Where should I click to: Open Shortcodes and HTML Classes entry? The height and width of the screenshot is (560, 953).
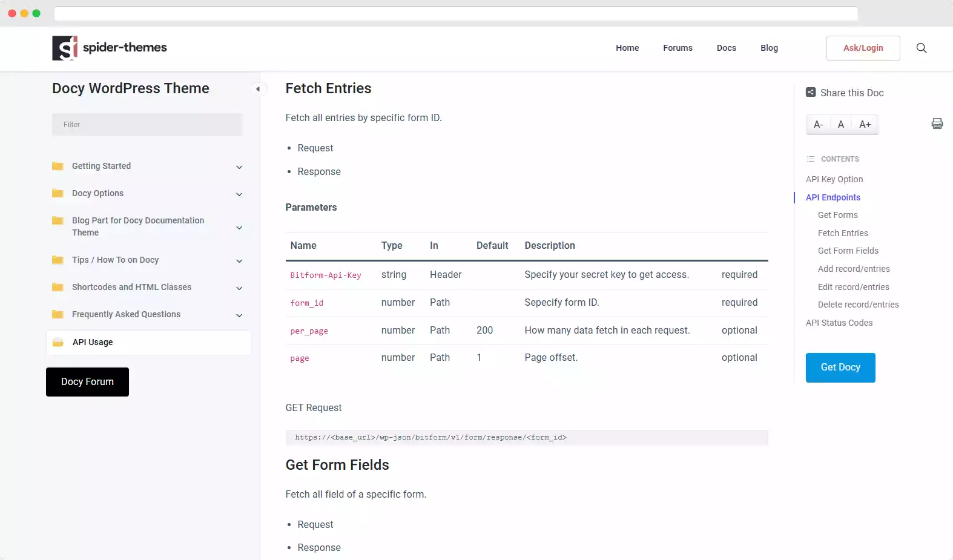tap(131, 287)
